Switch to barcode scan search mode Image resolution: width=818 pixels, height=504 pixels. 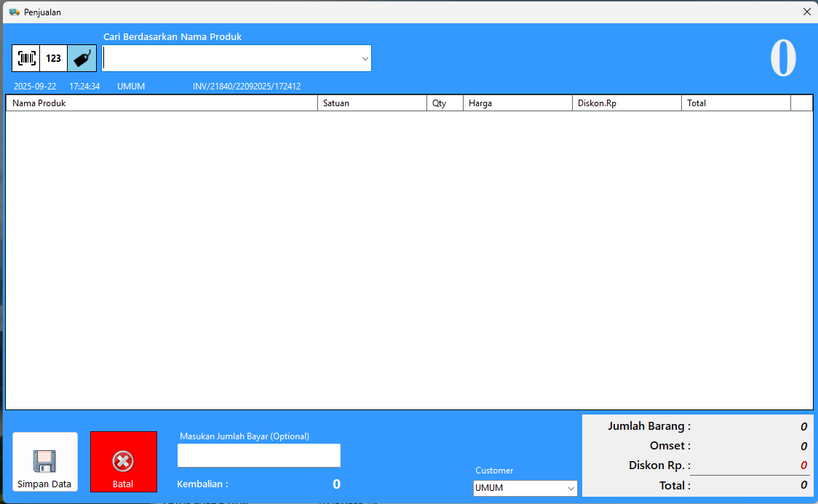click(26, 58)
